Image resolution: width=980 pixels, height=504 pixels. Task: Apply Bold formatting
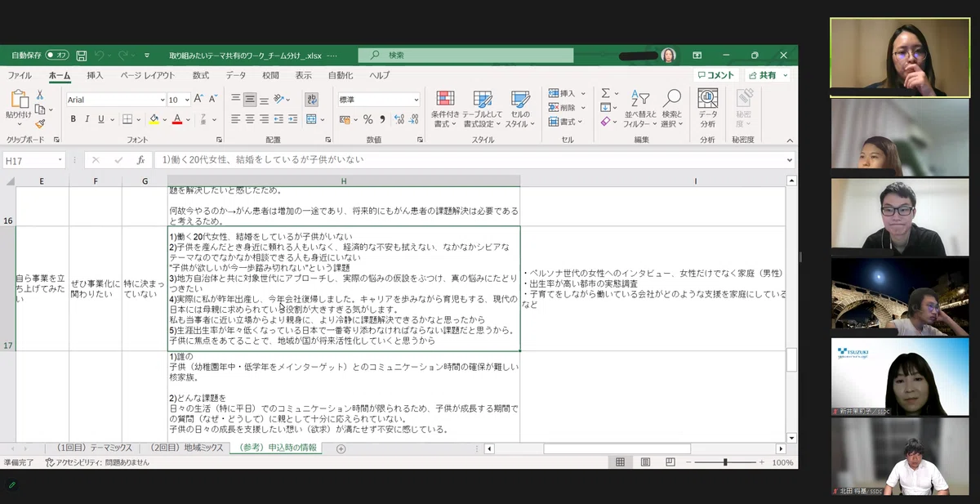[73, 119]
